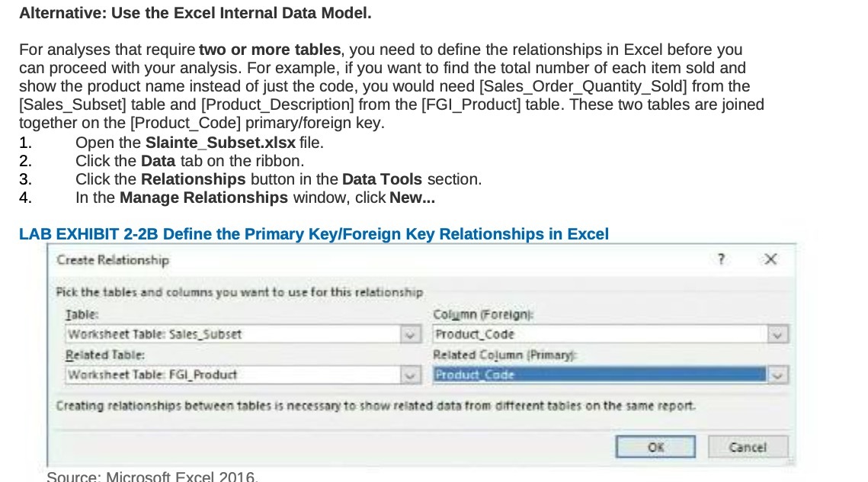This screenshot has width=868, height=482.
Task: Click the Cancel button
Action: 748,448
